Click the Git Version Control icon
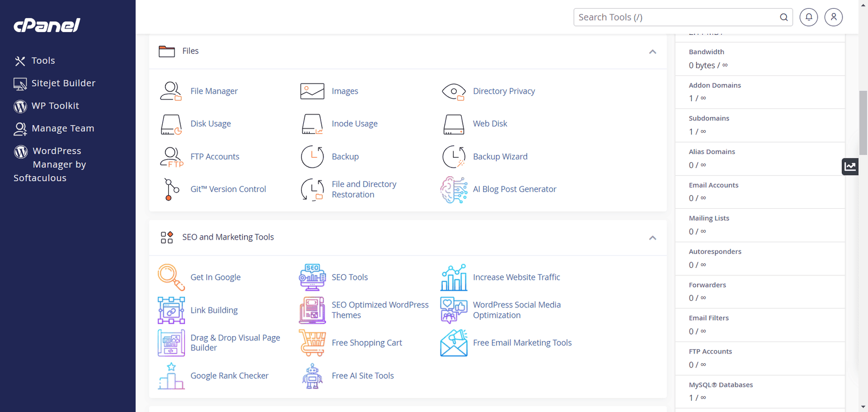This screenshot has width=868, height=412. [x=171, y=189]
